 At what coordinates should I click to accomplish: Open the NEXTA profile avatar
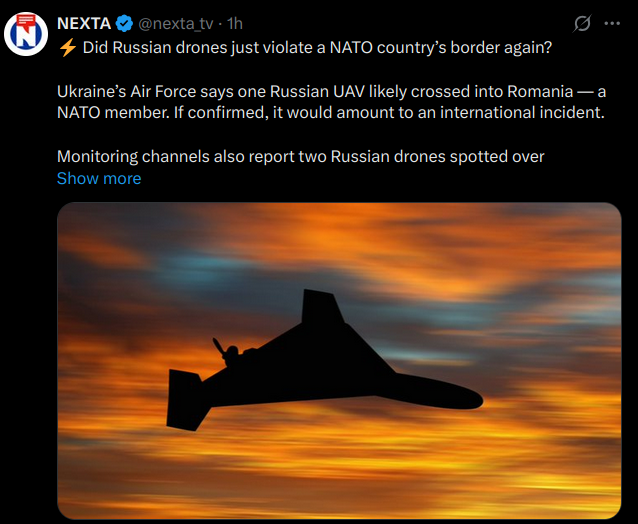pos(27,36)
